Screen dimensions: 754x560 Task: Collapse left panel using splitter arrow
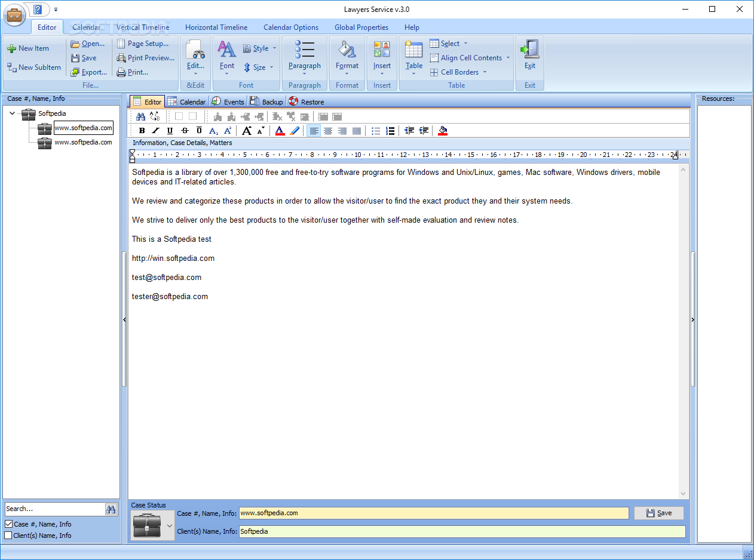tap(124, 320)
